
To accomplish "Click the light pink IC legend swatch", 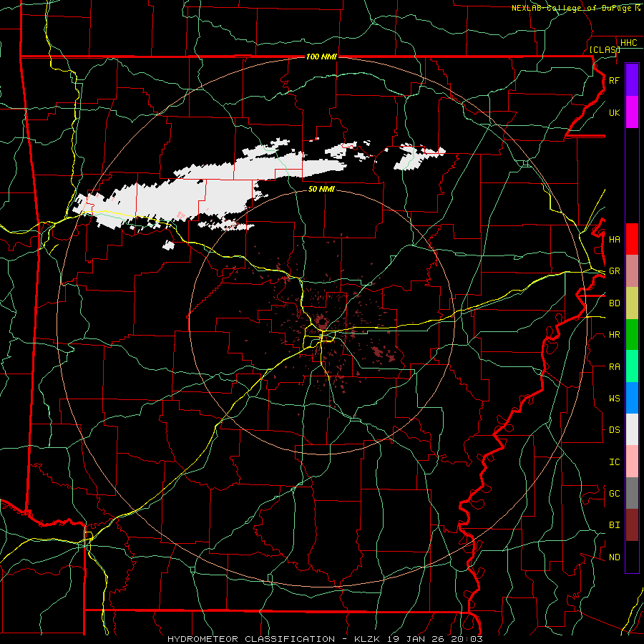I will click(x=632, y=462).
